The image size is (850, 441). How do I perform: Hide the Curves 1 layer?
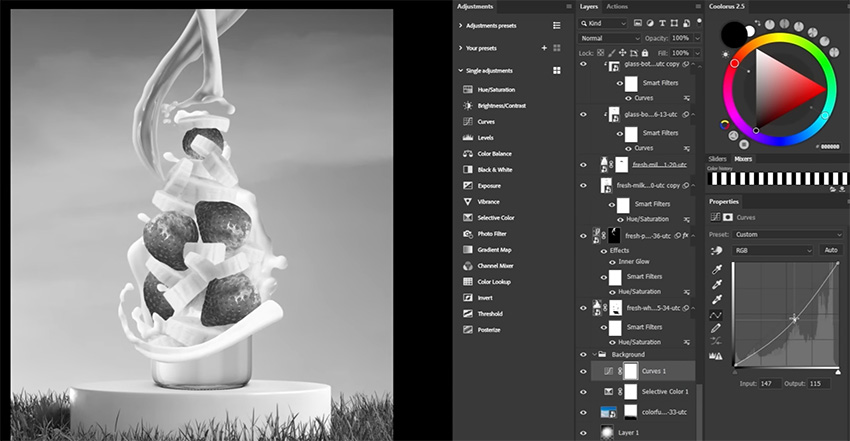[x=584, y=371]
